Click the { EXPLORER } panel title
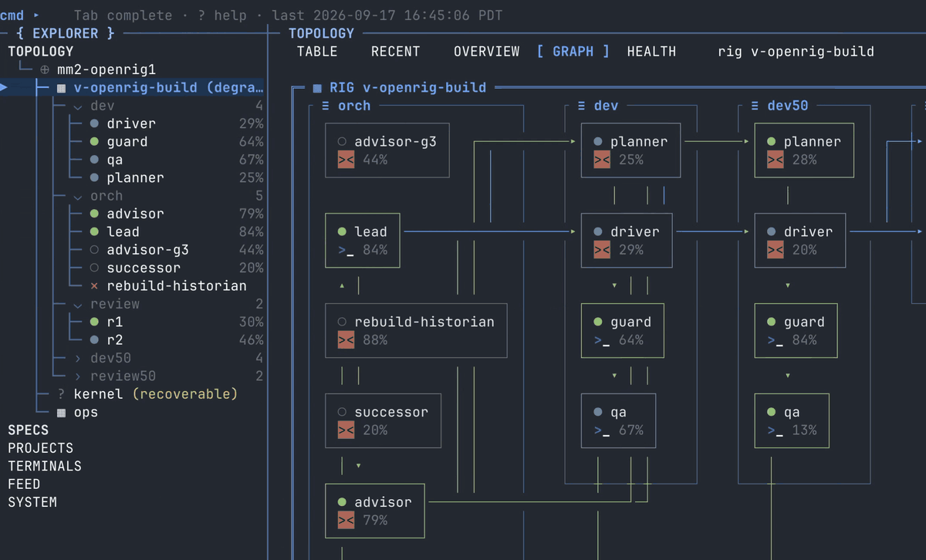The width and height of the screenshot is (926, 560). click(66, 33)
